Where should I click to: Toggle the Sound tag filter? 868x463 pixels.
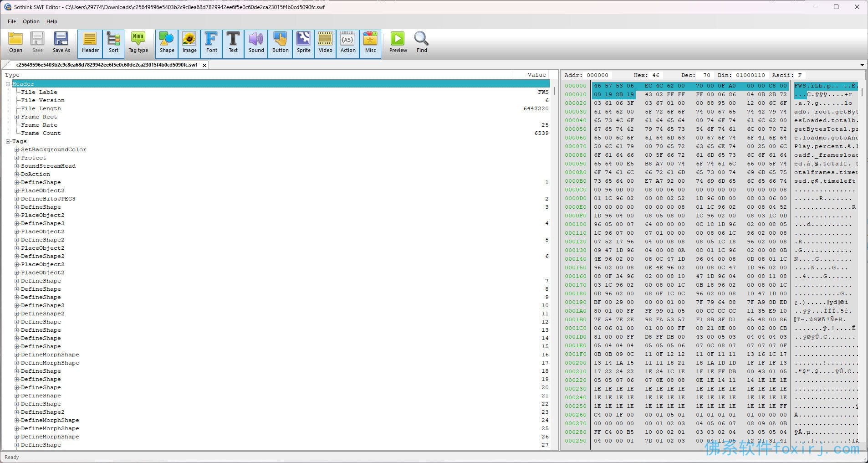(256, 44)
